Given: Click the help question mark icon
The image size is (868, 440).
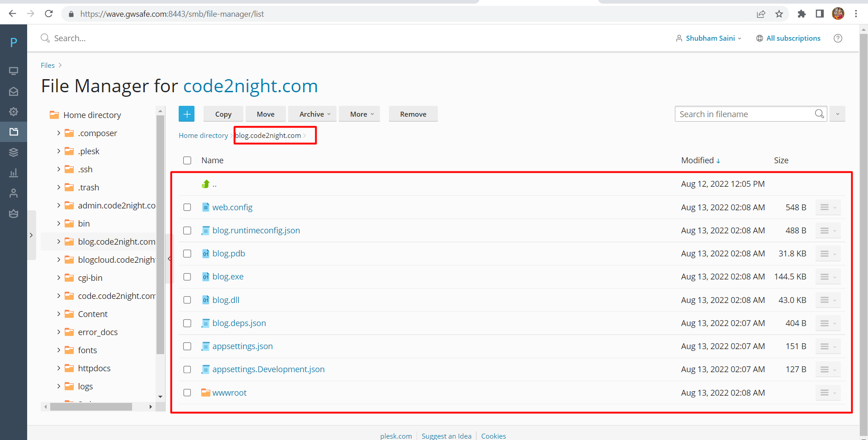Looking at the screenshot, I should point(838,38).
